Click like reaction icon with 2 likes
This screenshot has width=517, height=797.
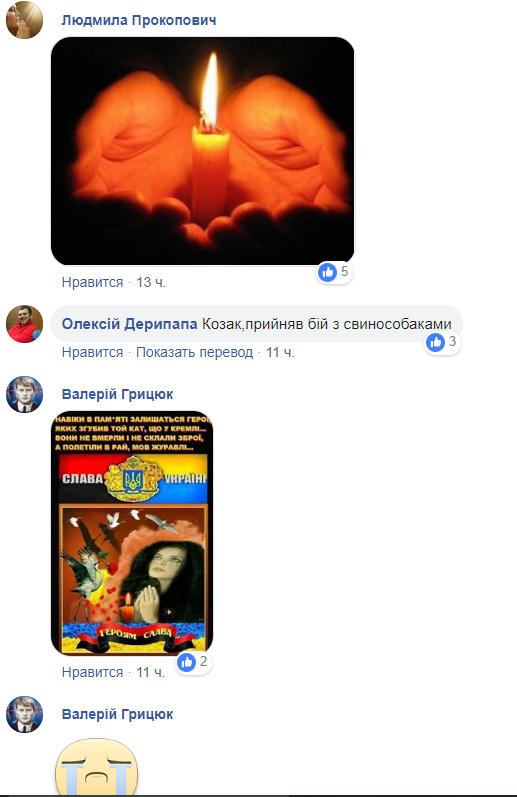pyautogui.click(x=186, y=662)
